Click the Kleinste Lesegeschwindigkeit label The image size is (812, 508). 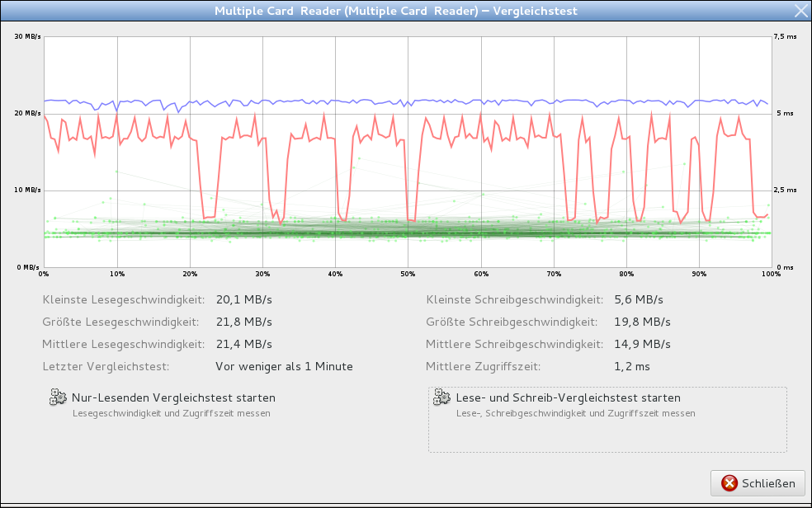[x=123, y=299]
